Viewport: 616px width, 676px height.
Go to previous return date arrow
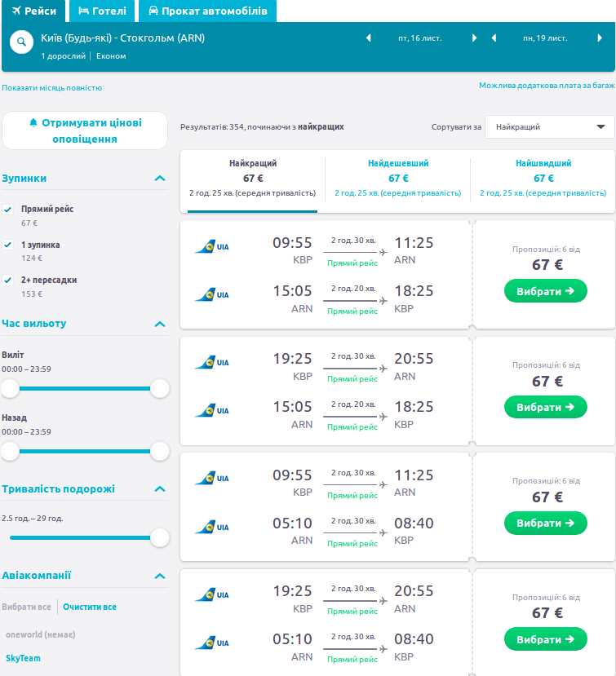[494, 38]
